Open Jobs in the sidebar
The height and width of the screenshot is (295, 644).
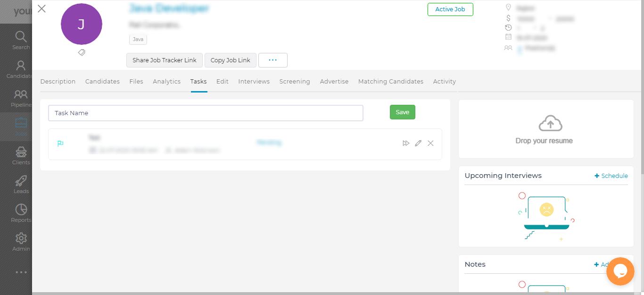pyautogui.click(x=21, y=126)
